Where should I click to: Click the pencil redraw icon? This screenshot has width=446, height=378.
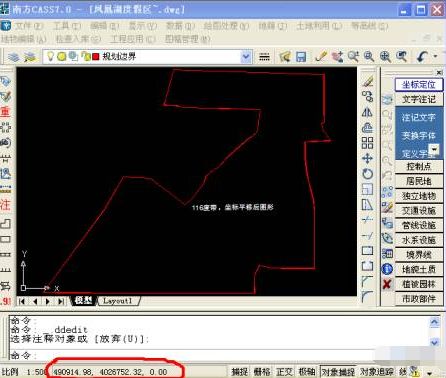[321, 57]
